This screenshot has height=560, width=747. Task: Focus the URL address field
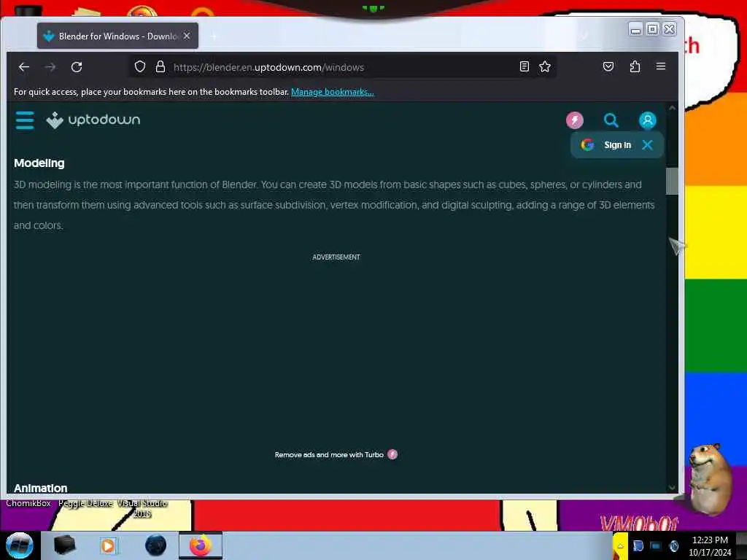(x=343, y=67)
